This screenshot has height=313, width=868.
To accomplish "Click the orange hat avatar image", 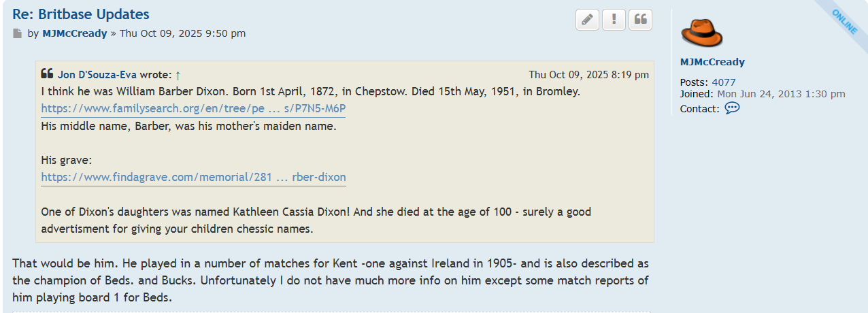I will coord(701,33).
